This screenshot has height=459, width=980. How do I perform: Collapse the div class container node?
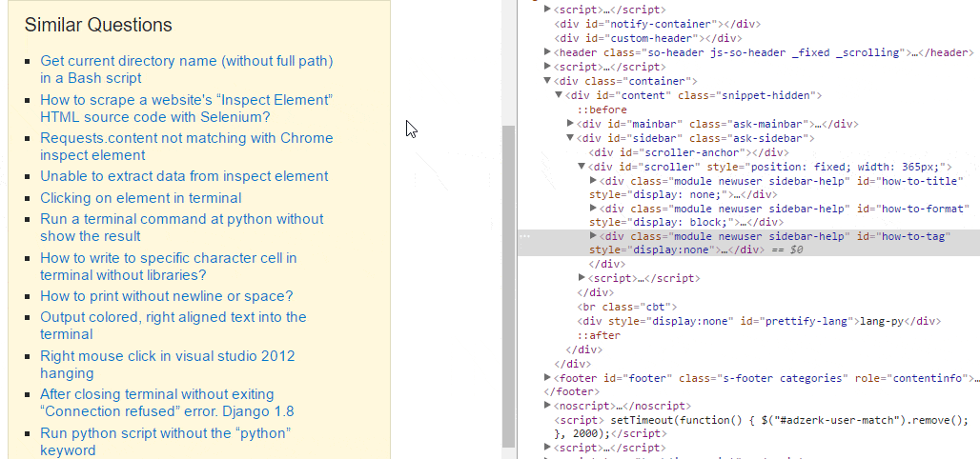point(548,81)
